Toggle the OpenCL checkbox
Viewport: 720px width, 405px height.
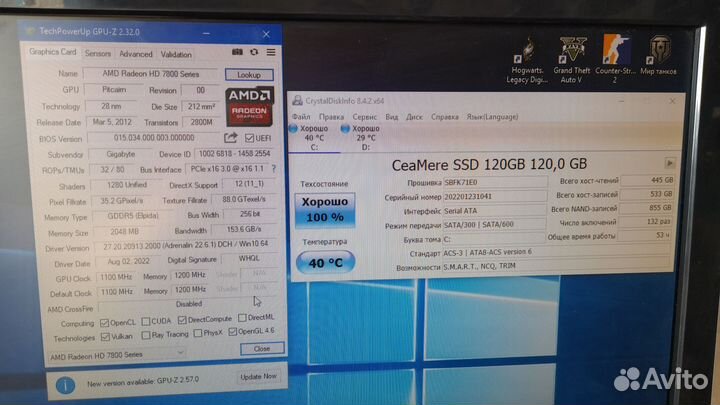tap(104, 323)
